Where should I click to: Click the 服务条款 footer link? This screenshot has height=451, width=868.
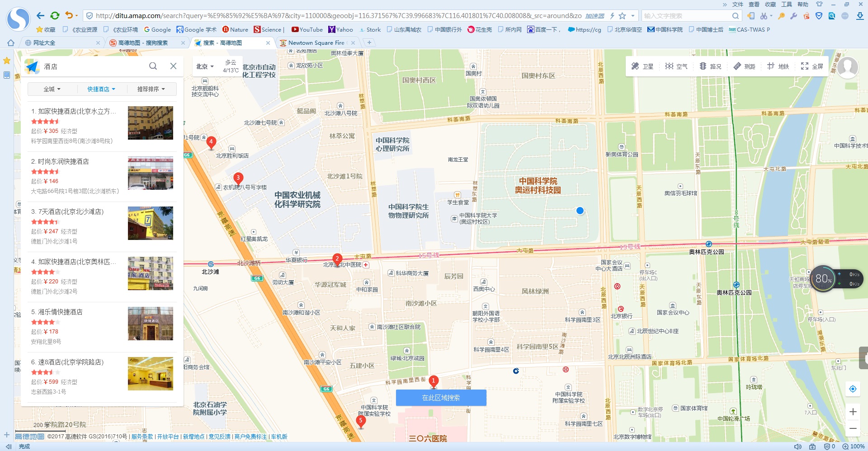click(x=142, y=437)
